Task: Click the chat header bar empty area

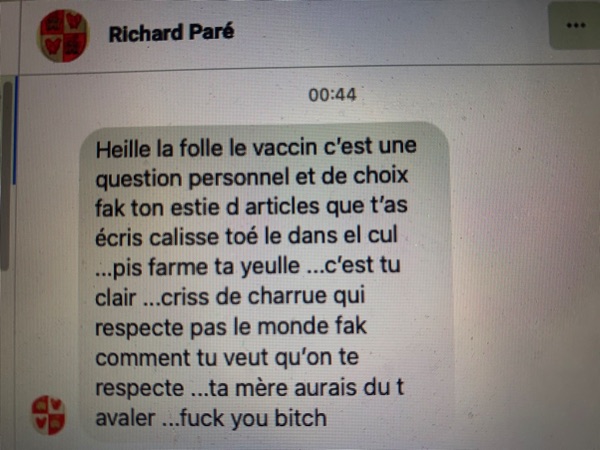Action: point(383,34)
